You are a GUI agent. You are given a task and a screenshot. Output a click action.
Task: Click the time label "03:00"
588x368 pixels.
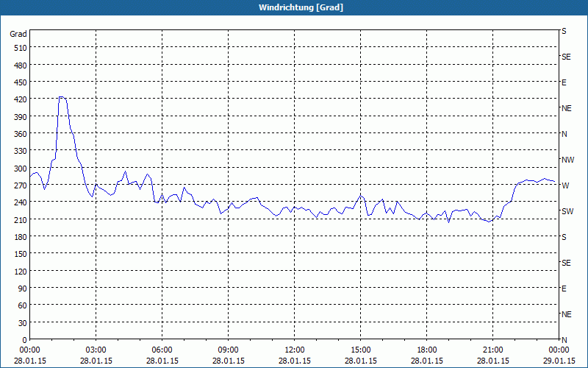[x=96, y=350]
